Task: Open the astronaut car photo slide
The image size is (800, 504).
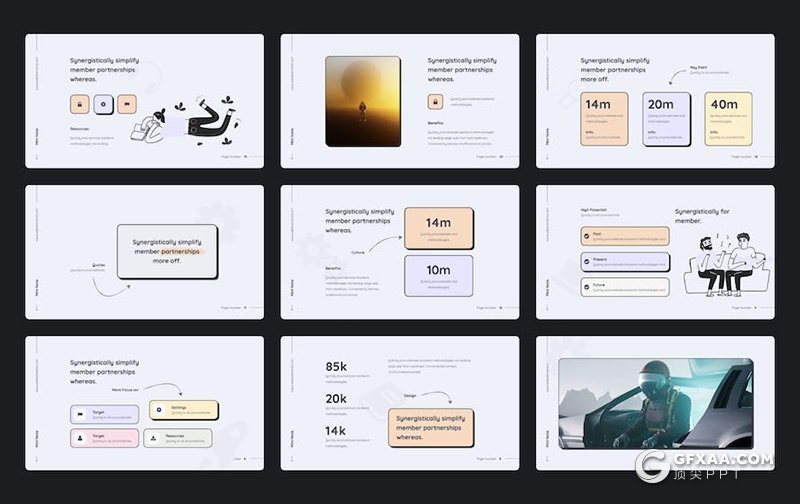Action: point(655,403)
